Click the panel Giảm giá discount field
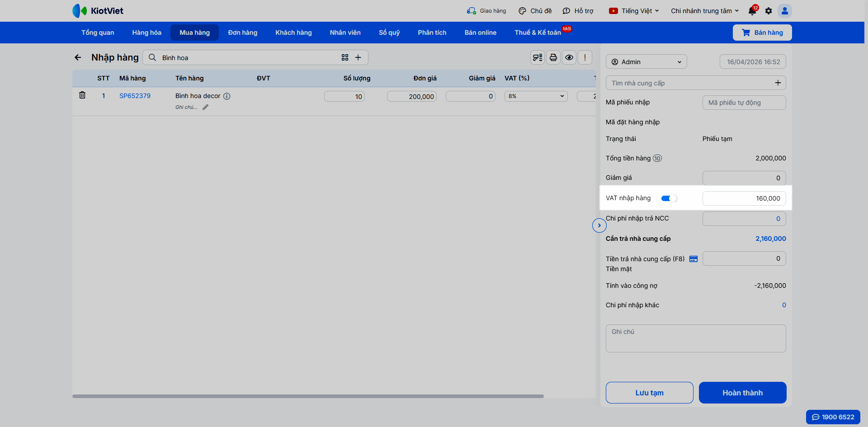The width and height of the screenshot is (868, 427). 744,178
